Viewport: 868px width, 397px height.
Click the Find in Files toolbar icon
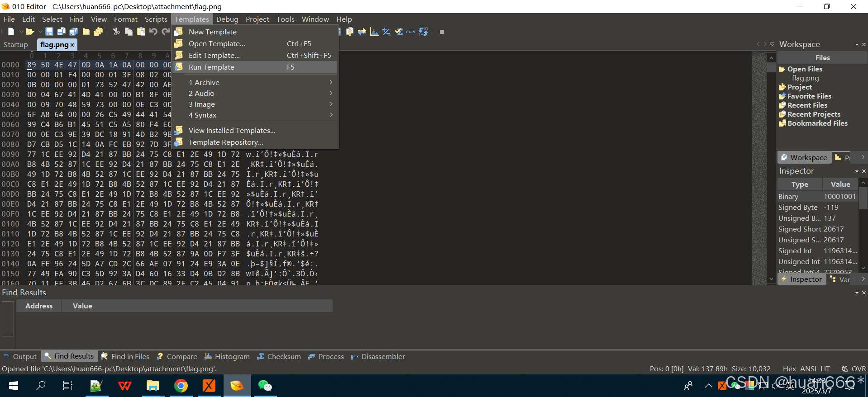tap(350, 32)
